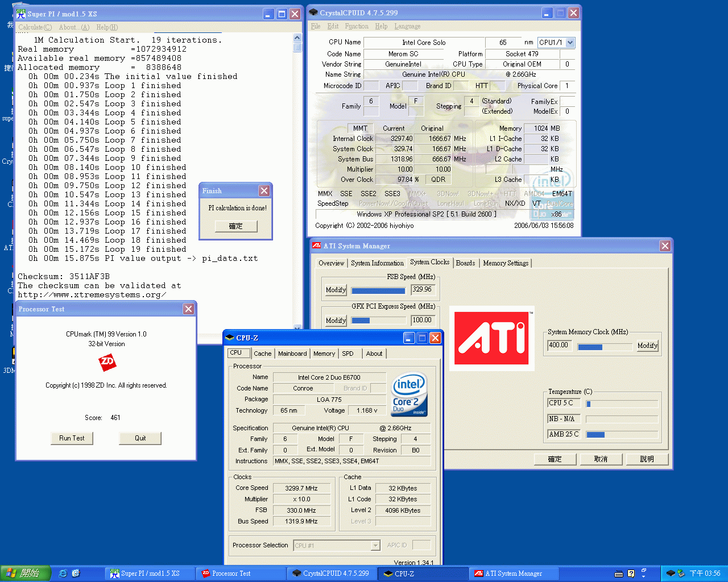Viewport: 728px width, 582px height.
Task: Click Modify next to GFX PCI Express Speed
Action: 336,321
